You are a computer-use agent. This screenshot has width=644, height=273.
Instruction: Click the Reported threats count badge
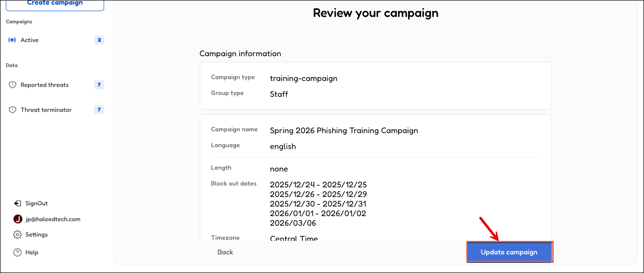click(x=99, y=85)
